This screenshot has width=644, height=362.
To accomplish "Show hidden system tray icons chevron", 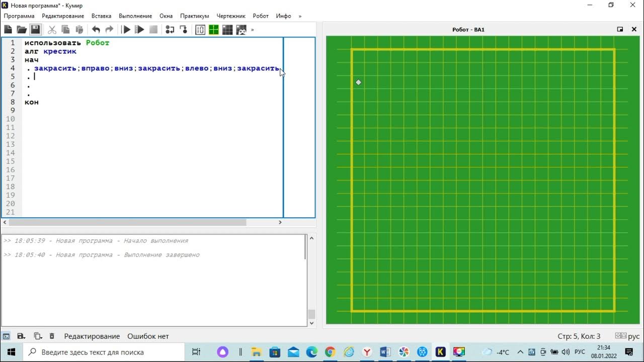I will (520, 352).
